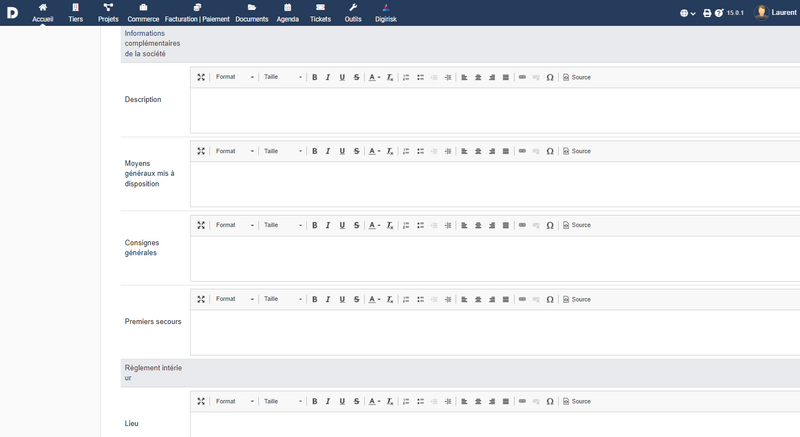Insert numbered list in Description editor
The image size is (800, 437).
click(406, 77)
